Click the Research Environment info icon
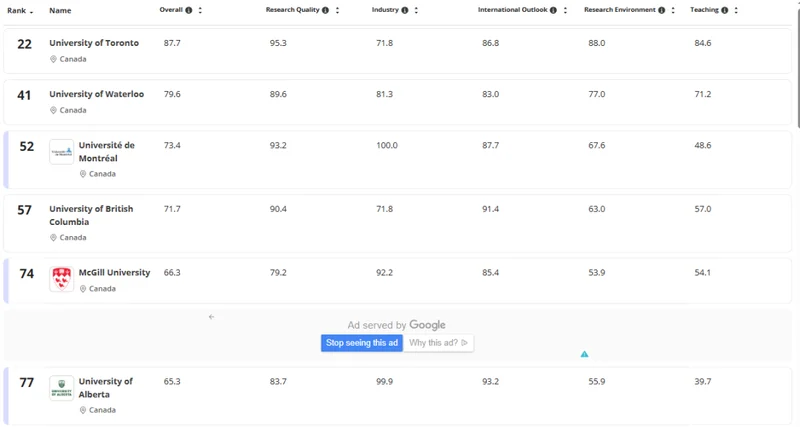Image resolution: width=800 pixels, height=427 pixels. pos(662,11)
